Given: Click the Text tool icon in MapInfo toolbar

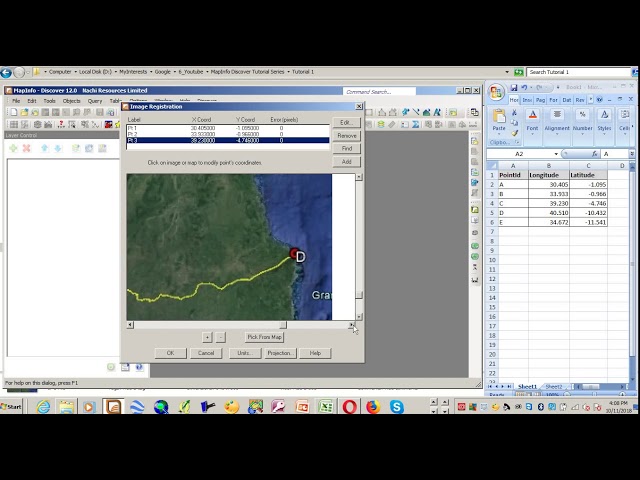Looking at the screenshot, I should (438, 112).
